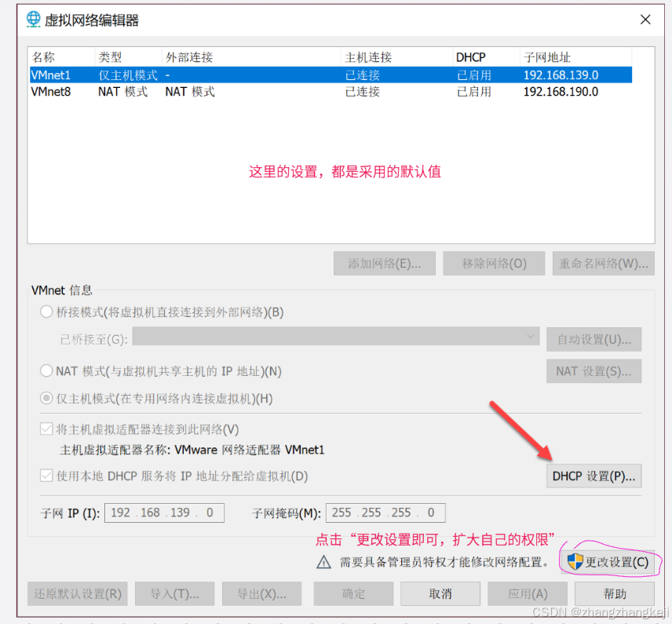Click 还原默认设置(R) button
The height and width of the screenshot is (624, 672).
tap(78, 593)
